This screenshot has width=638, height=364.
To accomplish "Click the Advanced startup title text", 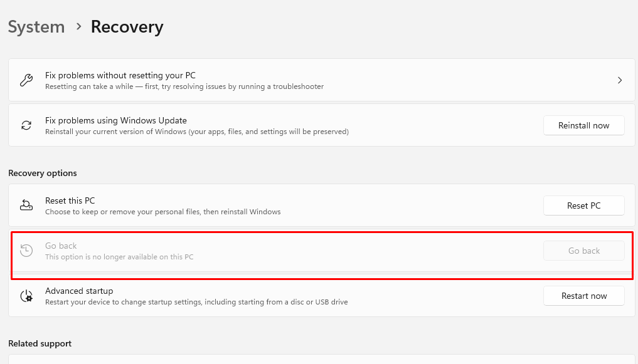I will [79, 291].
